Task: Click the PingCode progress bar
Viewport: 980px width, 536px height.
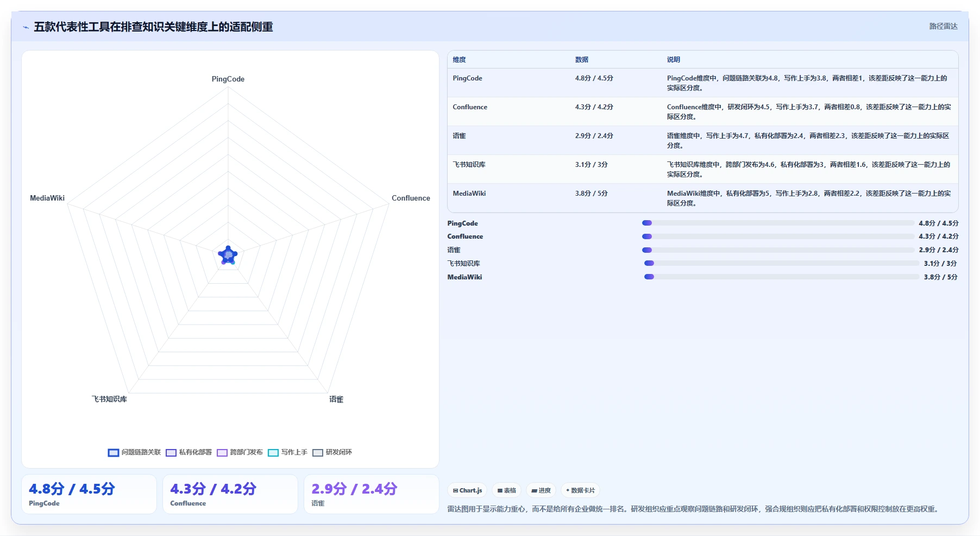Action: click(778, 223)
